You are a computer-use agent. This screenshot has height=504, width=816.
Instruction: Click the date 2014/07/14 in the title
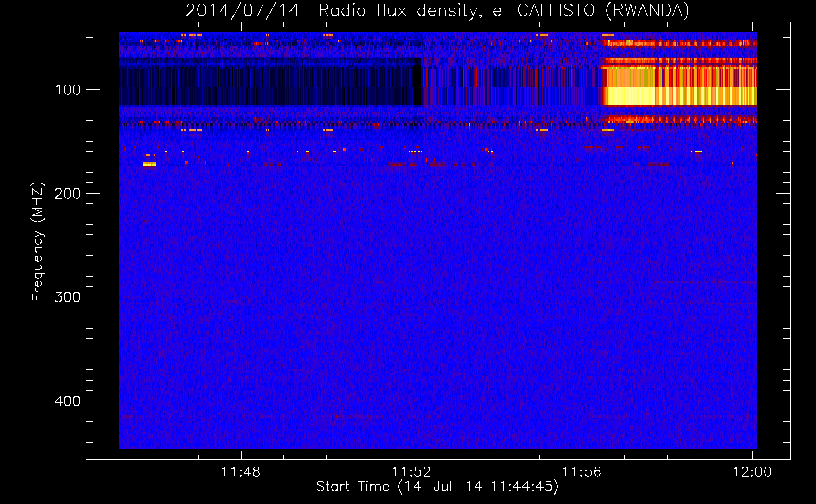243,10
